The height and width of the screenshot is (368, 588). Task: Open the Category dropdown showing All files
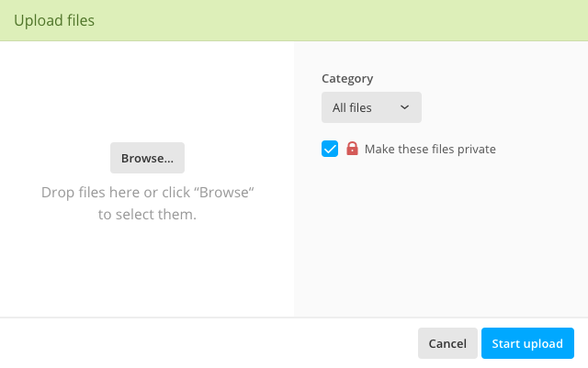371,107
